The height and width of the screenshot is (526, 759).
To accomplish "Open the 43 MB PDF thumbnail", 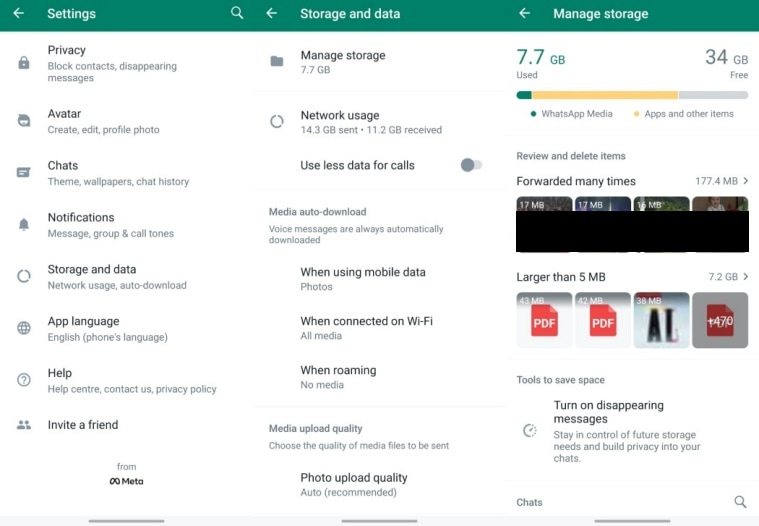I will tap(544, 320).
